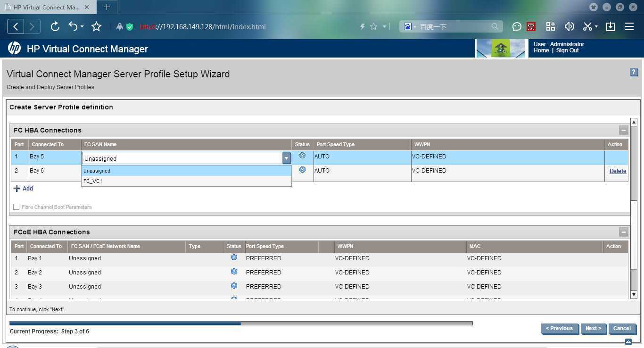
Task: Click the status icon for FCoE Bay 1
Action: point(234,257)
